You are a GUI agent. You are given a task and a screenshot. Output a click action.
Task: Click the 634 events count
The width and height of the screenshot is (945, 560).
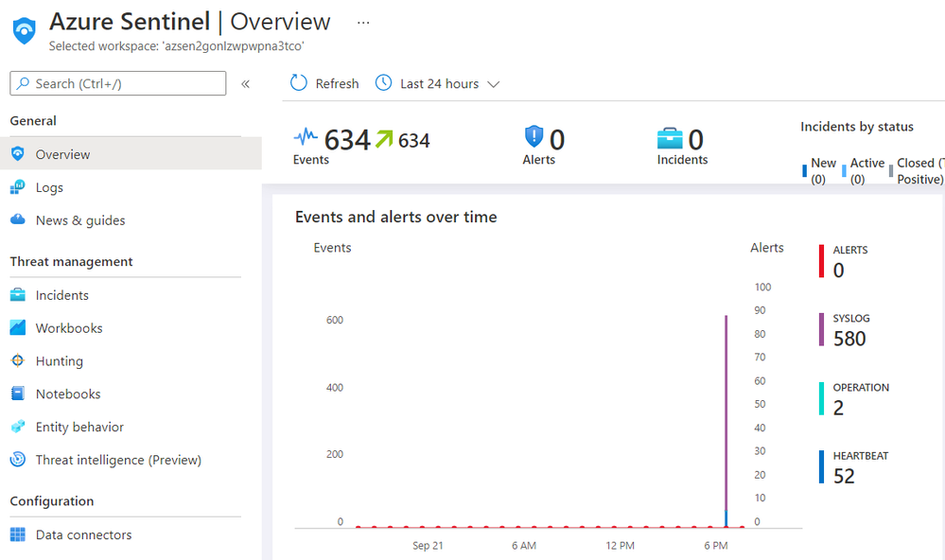point(347,140)
